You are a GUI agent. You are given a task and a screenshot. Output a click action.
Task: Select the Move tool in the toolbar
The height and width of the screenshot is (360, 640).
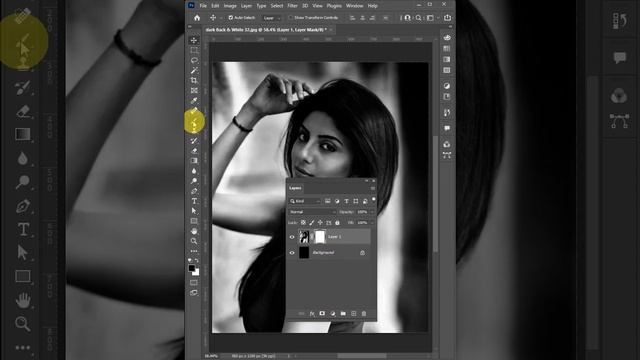tap(194, 40)
